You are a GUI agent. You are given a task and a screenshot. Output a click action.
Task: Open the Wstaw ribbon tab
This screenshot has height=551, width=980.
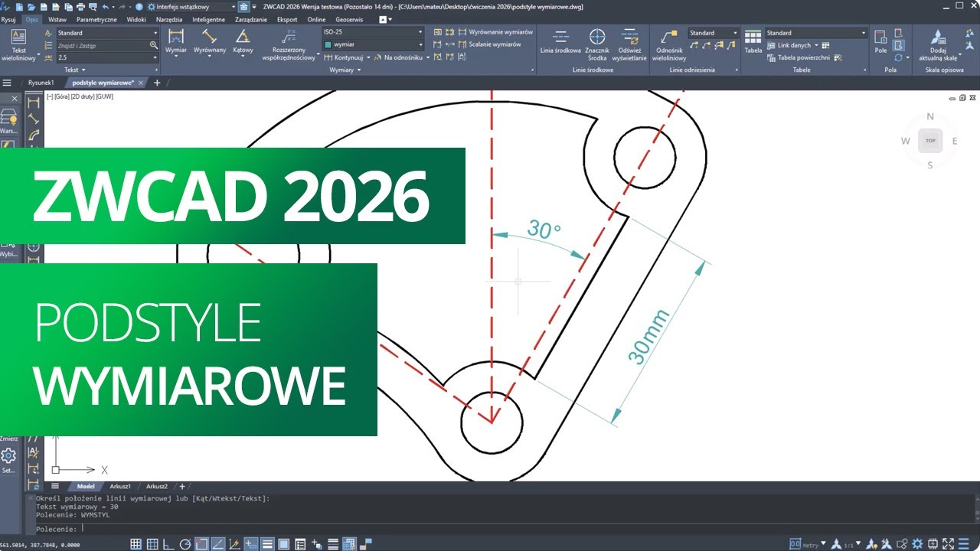pos(57,19)
